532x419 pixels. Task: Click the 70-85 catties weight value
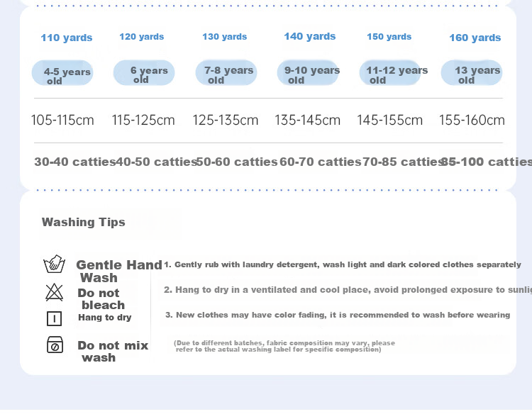404,162
